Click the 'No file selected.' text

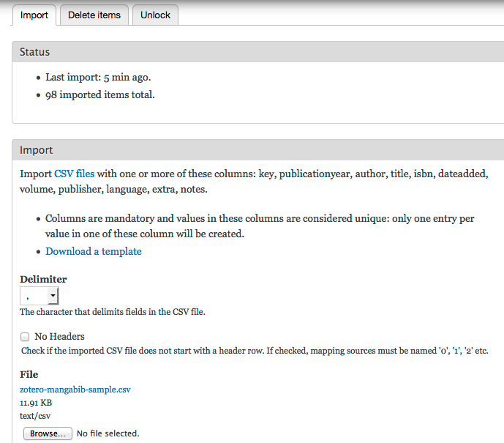[x=108, y=433]
